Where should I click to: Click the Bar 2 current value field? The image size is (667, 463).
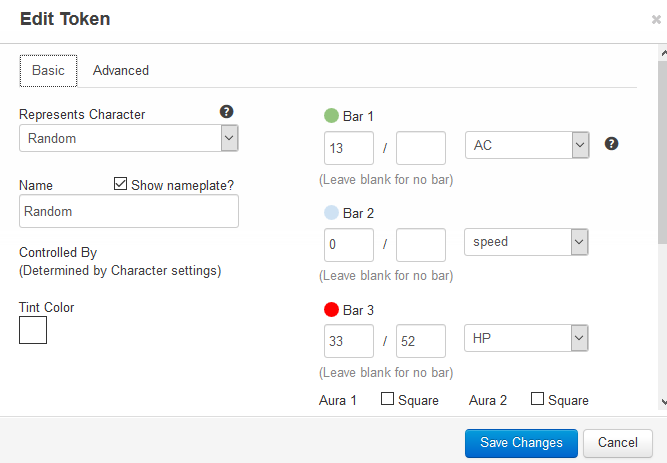(x=349, y=245)
